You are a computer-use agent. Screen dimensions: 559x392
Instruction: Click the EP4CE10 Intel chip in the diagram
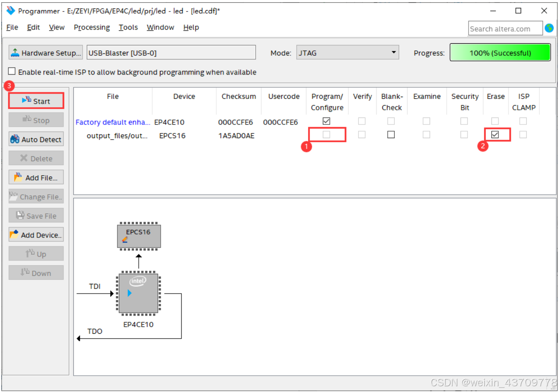coord(139,294)
